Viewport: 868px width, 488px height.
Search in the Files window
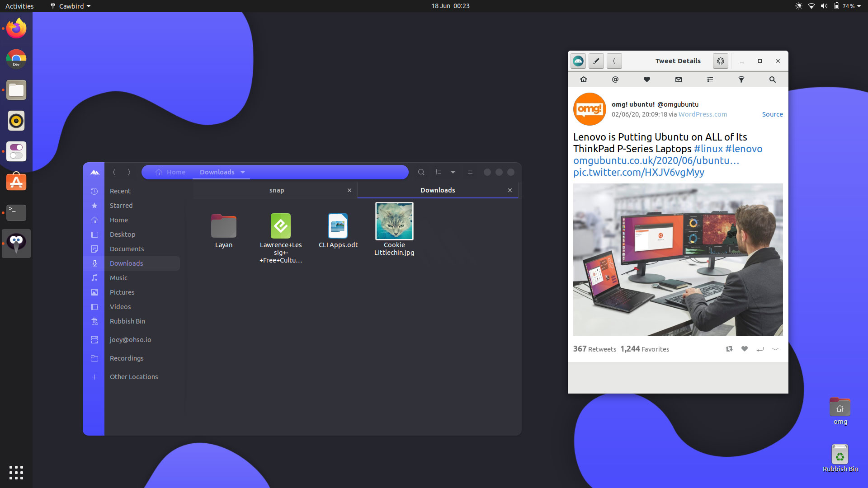(x=421, y=172)
